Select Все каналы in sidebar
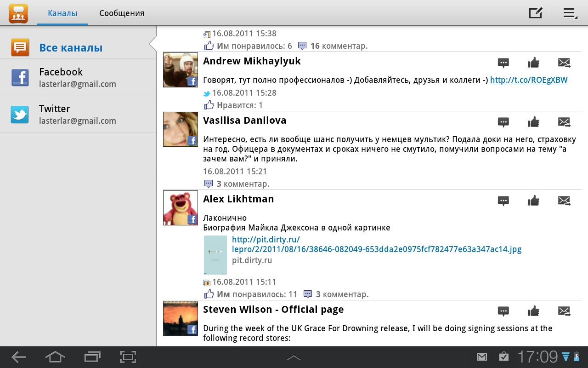 point(78,48)
